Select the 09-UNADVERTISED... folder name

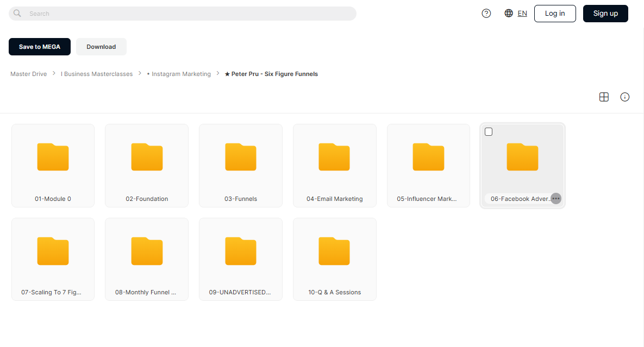pyautogui.click(x=240, y=293)
